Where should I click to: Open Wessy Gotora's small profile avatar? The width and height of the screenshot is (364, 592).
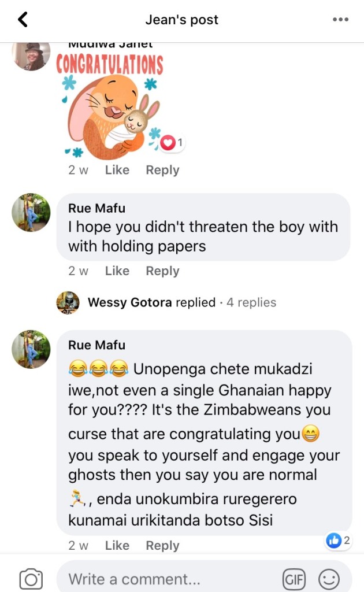[x=68, y=302]
